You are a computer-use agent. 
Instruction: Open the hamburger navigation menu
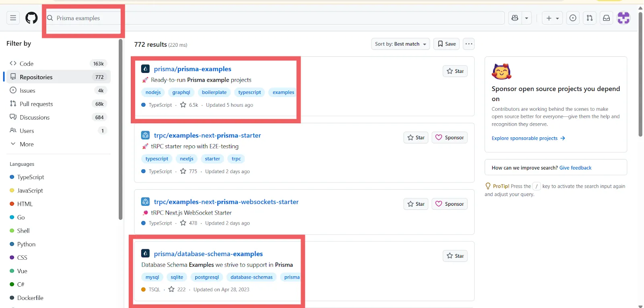click(13, 18)
